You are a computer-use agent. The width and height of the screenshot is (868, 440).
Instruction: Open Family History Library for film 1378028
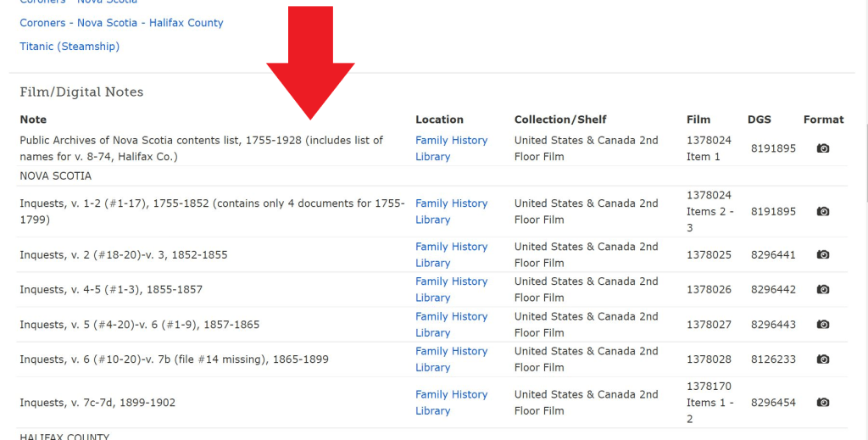(x=451, y=359)
